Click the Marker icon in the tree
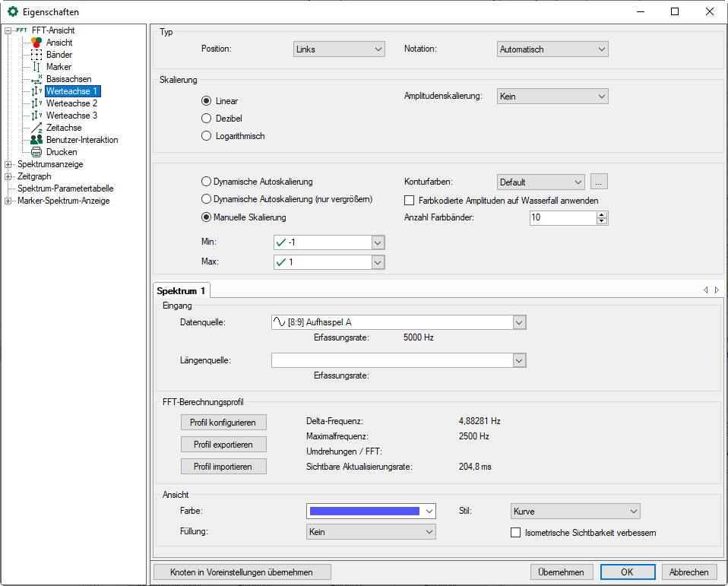The height and width of the screenshot is (586, 728). tap(36, 67)
